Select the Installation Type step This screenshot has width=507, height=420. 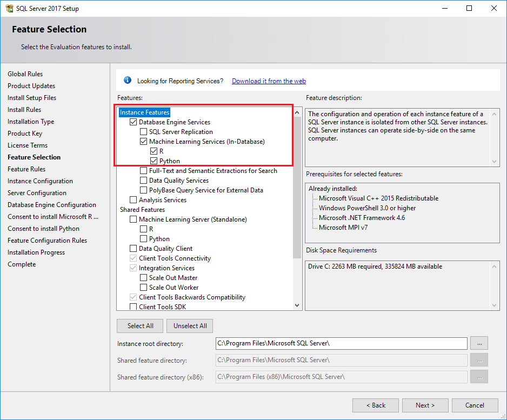click(x=31, y=122)
